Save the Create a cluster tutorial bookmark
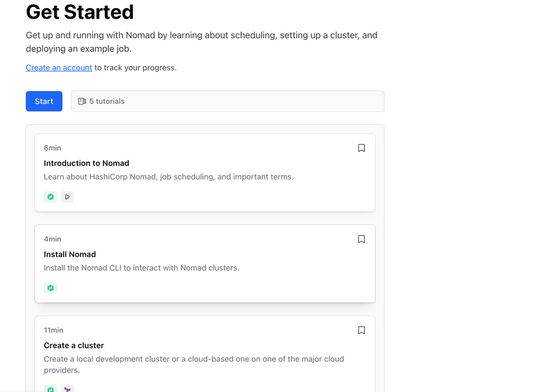The width and height of the screenshot is (560, 392). [x=361, y=330]
